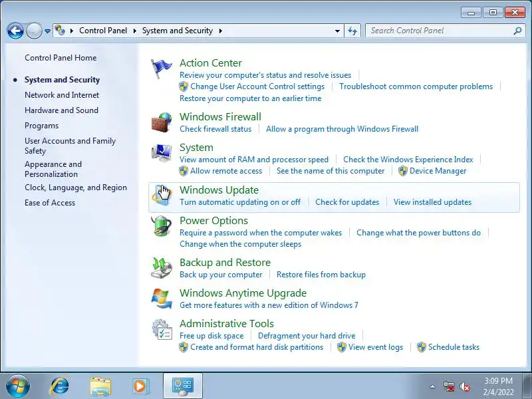Open Change when the computer sleeps
This screenshot has width=532, height=399.
240,244
